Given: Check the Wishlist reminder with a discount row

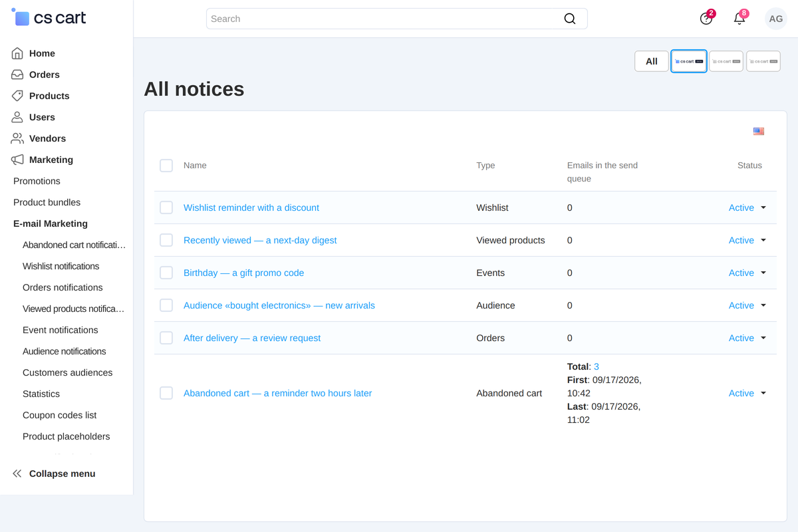Looking at the screenshot, I should point(166,207).
